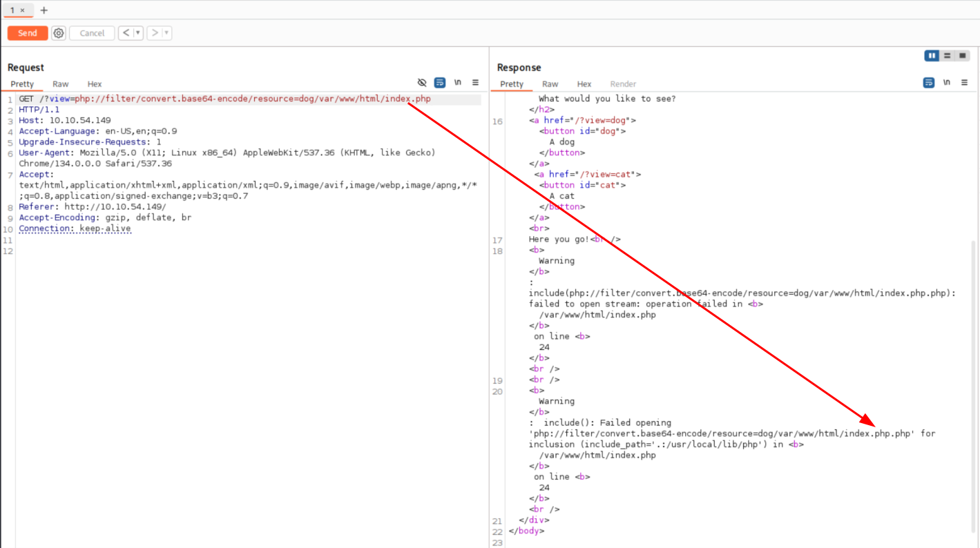Click the 'A dog' text in response

click(561, 142)
